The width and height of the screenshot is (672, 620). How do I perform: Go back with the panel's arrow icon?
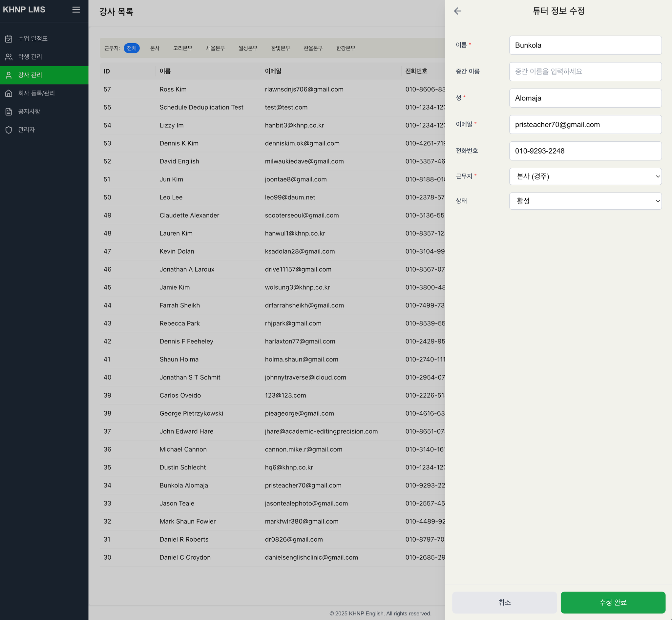(x=458, y=11)
